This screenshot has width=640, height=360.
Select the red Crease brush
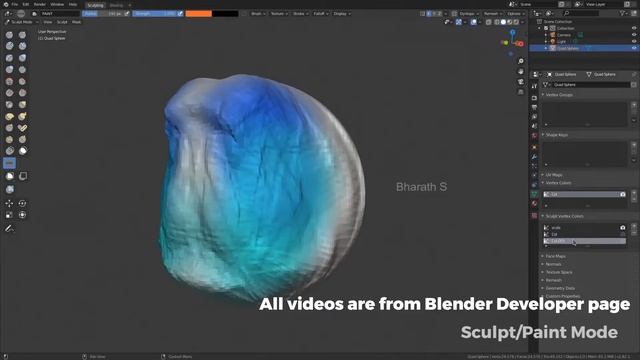pyautogui.click(x=9, y=81)
